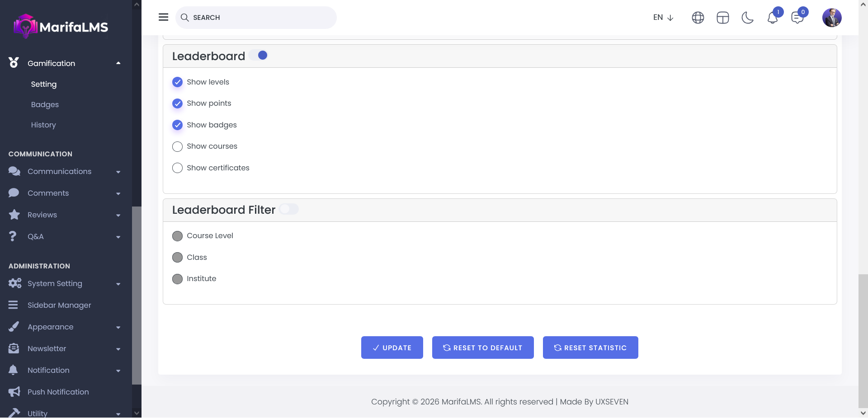This screenshot has width=868, height=418.
Task: Switch to dark mode moon icon
Action: (747, 18)
